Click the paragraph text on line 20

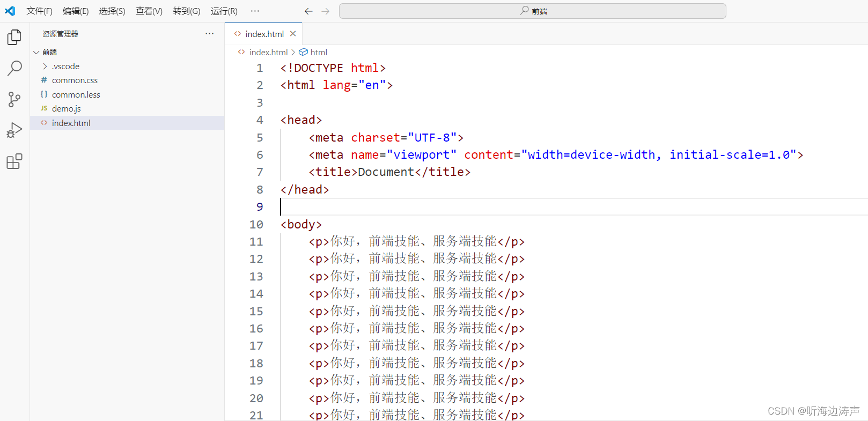pyautogui.click(x=414, y=398)
